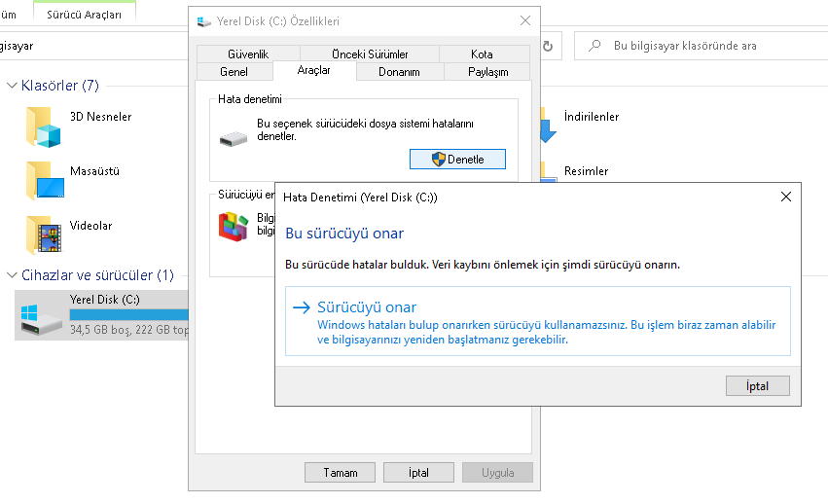
Task: Click the defragment icon in Sürücüyü section
Action: [x=234, y=226]
